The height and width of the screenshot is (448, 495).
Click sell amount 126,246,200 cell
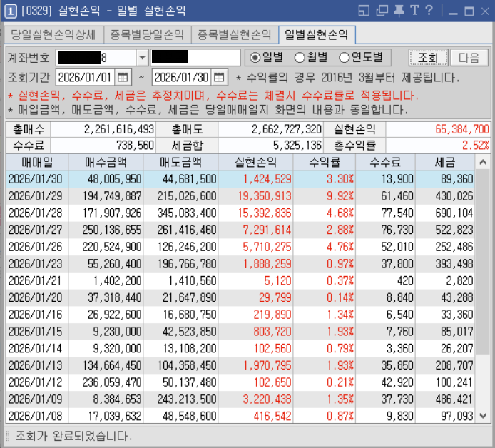click(x=187, y=247)
